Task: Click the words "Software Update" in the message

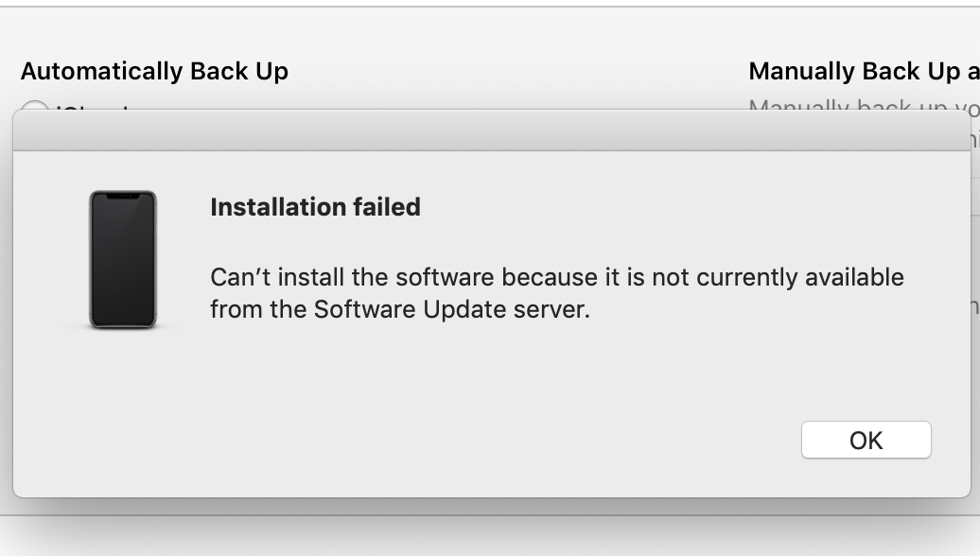Action: coord(410,309)
